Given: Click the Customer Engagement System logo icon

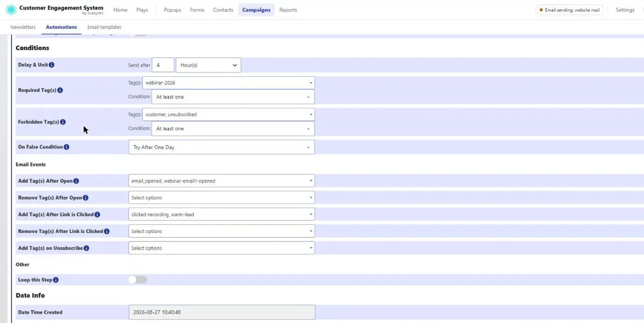Looking at the screenshot, I should coord(11,10).
